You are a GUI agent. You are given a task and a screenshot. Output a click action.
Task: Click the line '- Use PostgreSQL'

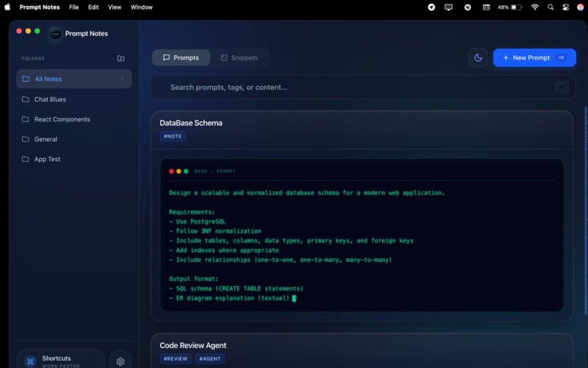click(x=197, y=222)
